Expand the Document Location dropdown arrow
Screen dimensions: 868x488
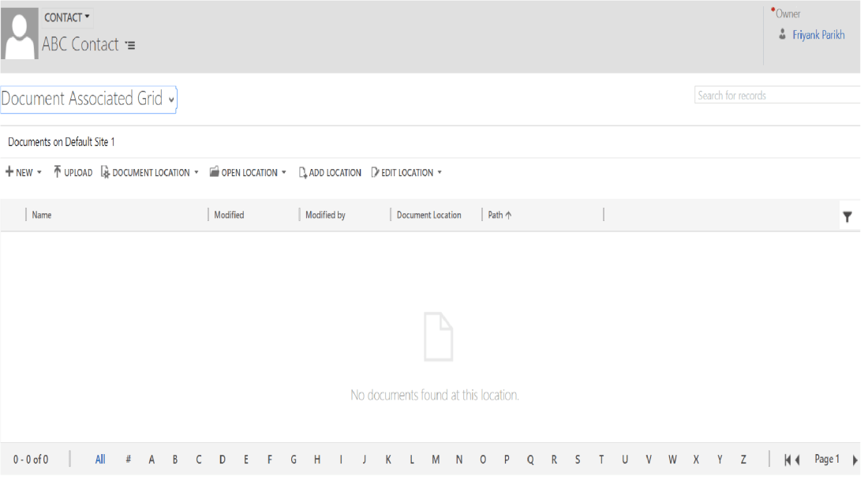point(196,173)
